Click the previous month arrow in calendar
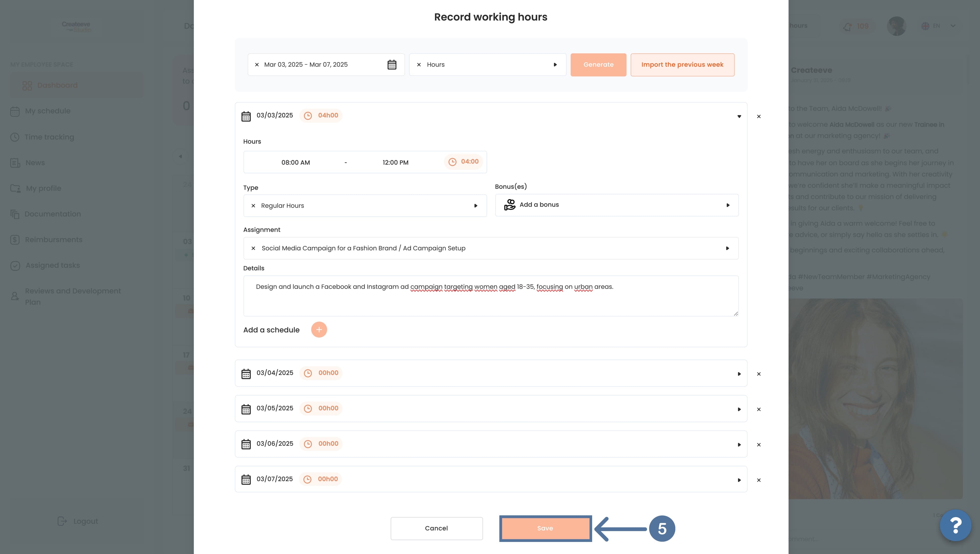Image resolution: width=980 pixels, height=554 pixels. coord(180,156)
